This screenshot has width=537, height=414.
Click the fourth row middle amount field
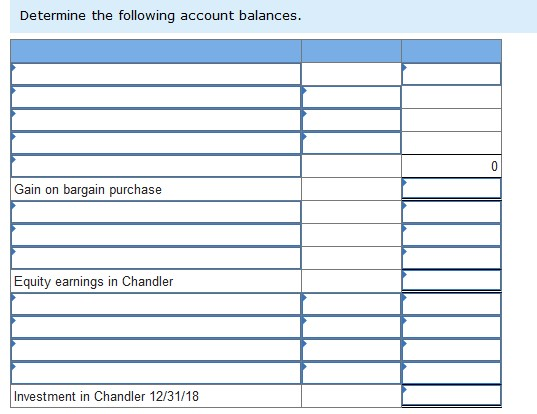tap(351, 143)
